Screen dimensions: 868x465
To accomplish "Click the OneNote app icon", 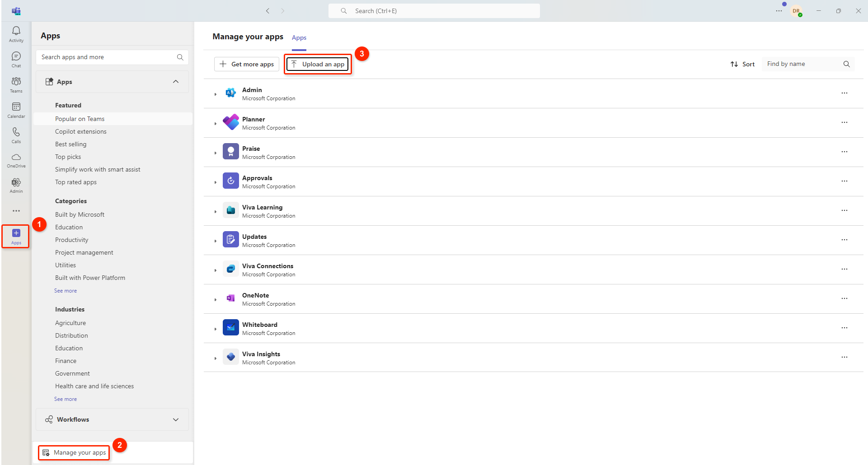I will (231, 298).
